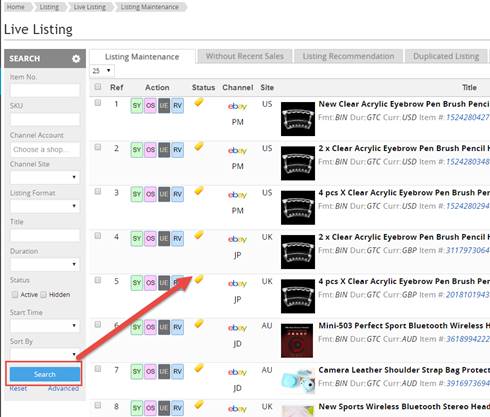Image resolution: width=490 pixels, height=417 pixels.
Task: Open Camera Leather Shoulder Strap listing title
Action: [404, 370]
